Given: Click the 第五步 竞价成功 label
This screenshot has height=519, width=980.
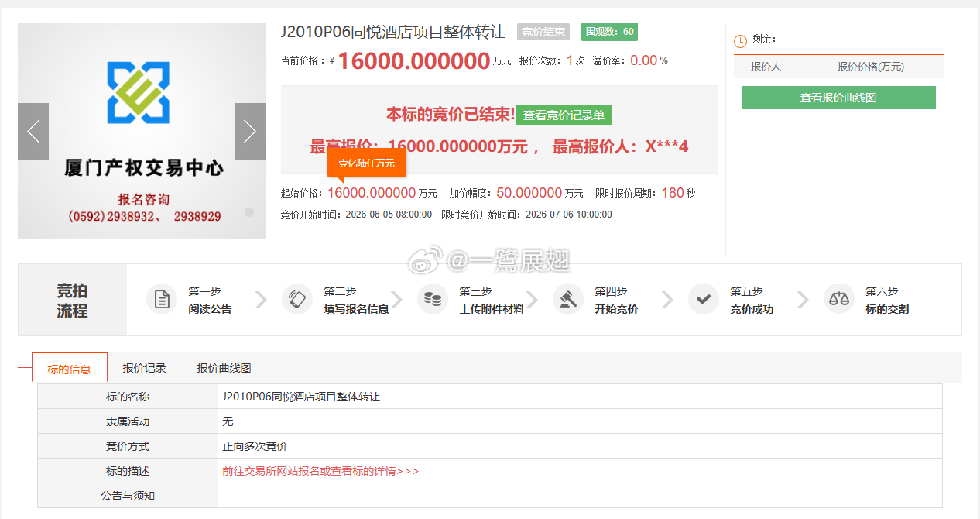Looking at the screenshot, I should [x=752, y=300].
